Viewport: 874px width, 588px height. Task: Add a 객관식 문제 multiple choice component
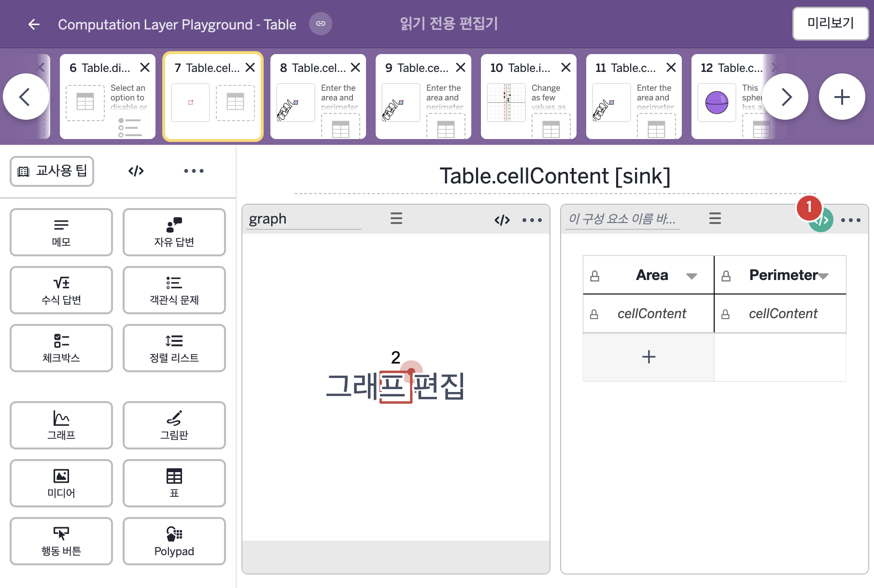click(174, 290)
